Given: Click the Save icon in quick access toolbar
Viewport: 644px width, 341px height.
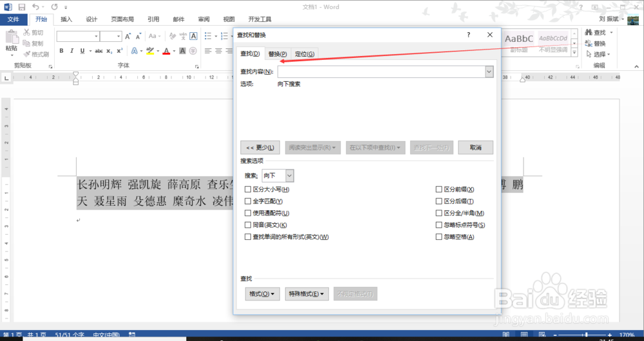Looking at the screenshot, I should pyautogui.click(x=21, y=7).
